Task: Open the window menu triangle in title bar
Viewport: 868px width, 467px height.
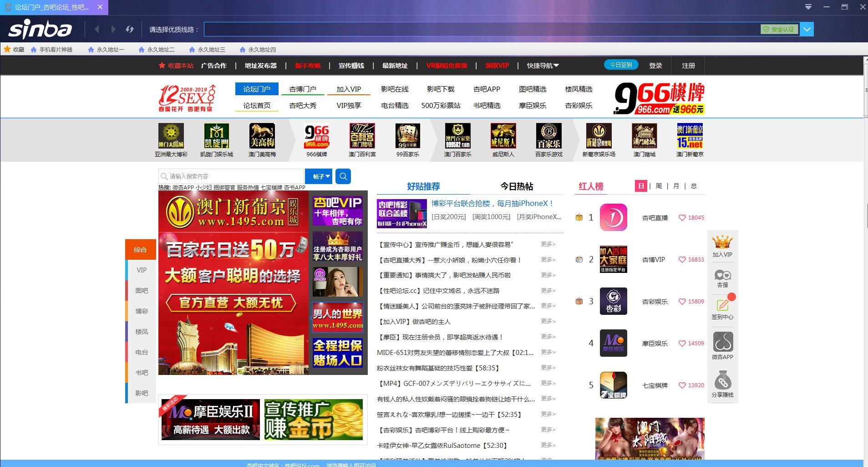Action: click(808, 7)
